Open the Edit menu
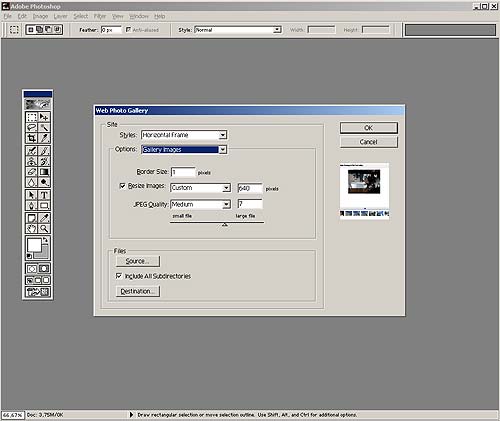Screen dimensions: 500x421 (x=22, y=16)
